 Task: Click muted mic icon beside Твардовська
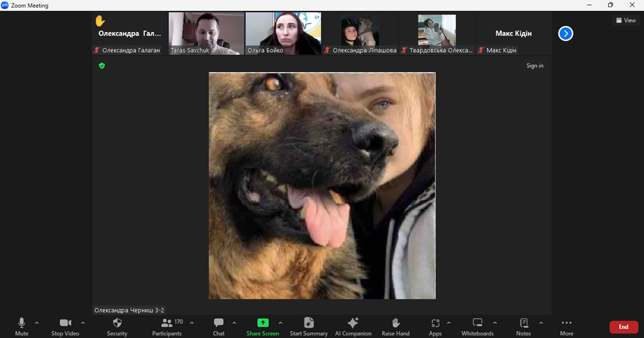[x=404, y=51]
